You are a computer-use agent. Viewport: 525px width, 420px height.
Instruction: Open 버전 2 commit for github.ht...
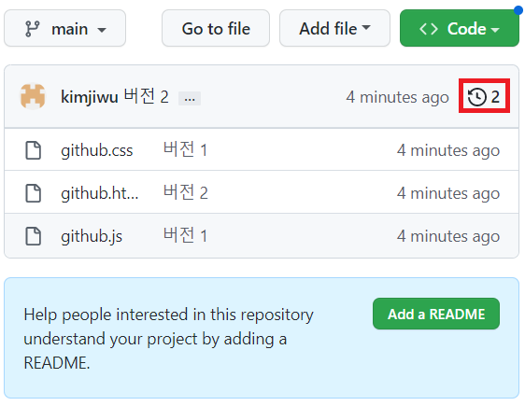(x=186, y=192)
